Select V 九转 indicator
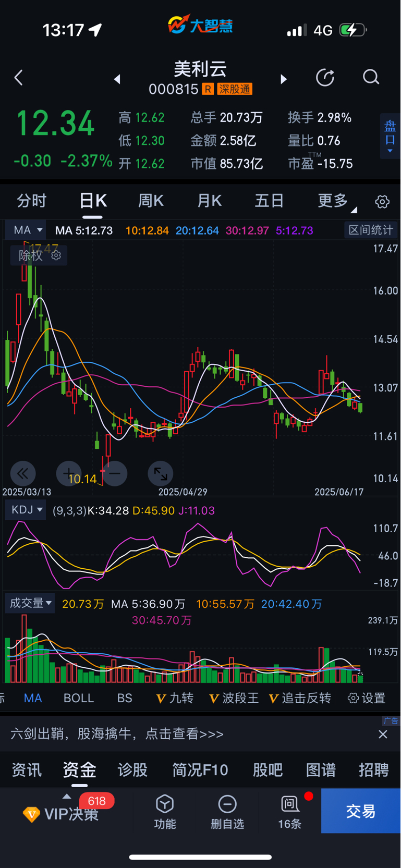Image resolution: width=401 pixels, height=868 pixels. pos(175,698)
